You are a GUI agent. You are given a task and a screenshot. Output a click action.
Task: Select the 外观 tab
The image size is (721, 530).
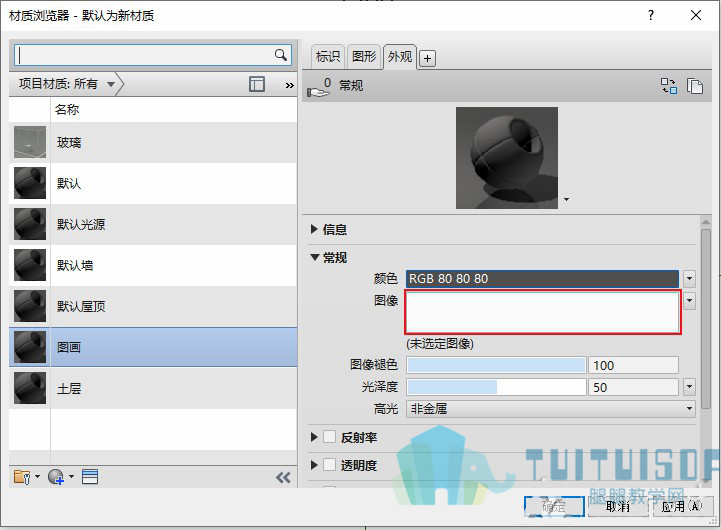[x=400, y=57]
